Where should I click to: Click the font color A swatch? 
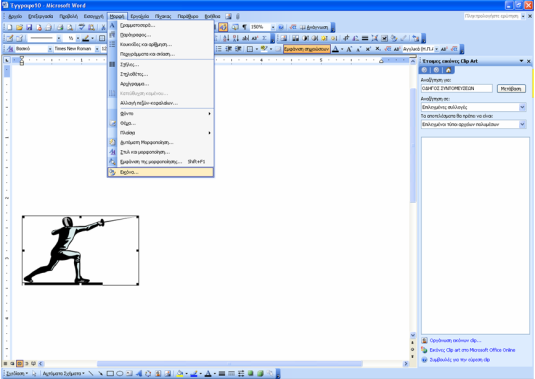click(335, 49)
